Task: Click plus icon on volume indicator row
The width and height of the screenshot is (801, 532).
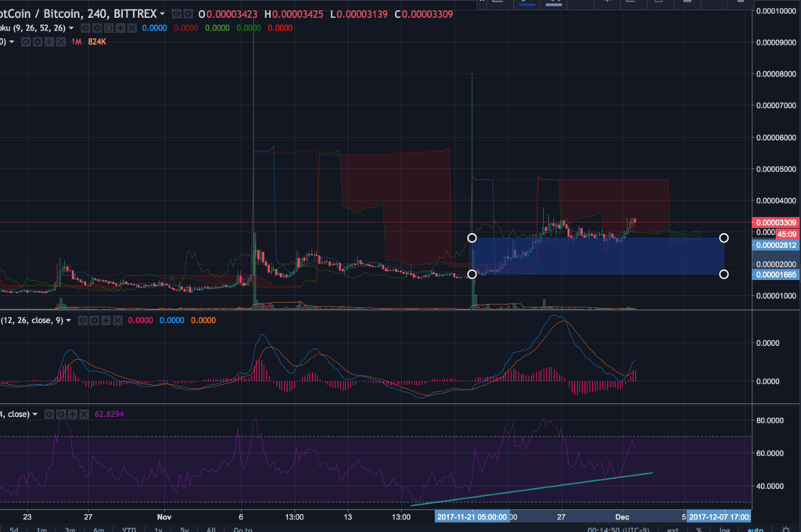Action: click(x=49, y=42)
